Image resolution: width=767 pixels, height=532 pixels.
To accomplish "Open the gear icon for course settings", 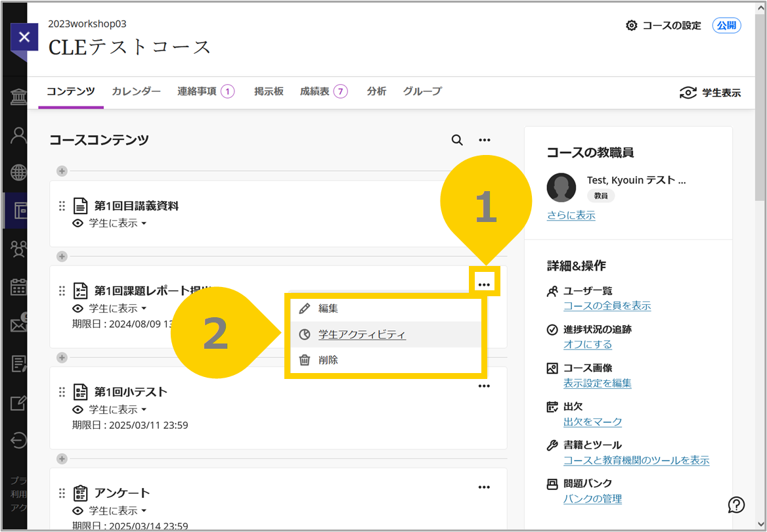I will click(x=632, y=26).
